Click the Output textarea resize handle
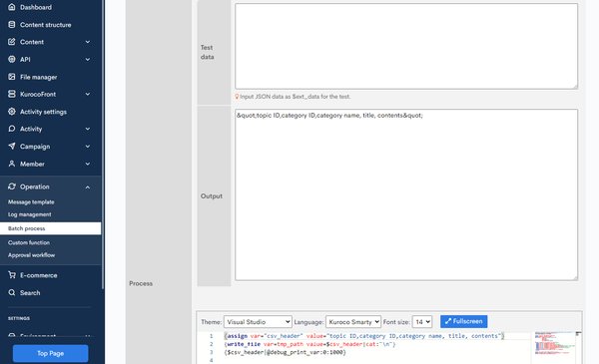The height and width of the screenshot is (364, 599). (575, 278)
